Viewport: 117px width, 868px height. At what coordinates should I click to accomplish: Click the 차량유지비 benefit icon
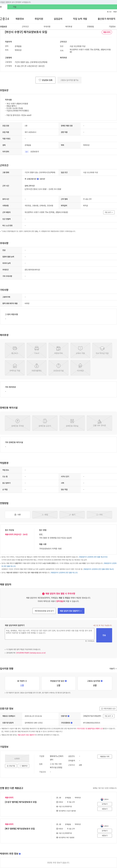coord(58,350)
